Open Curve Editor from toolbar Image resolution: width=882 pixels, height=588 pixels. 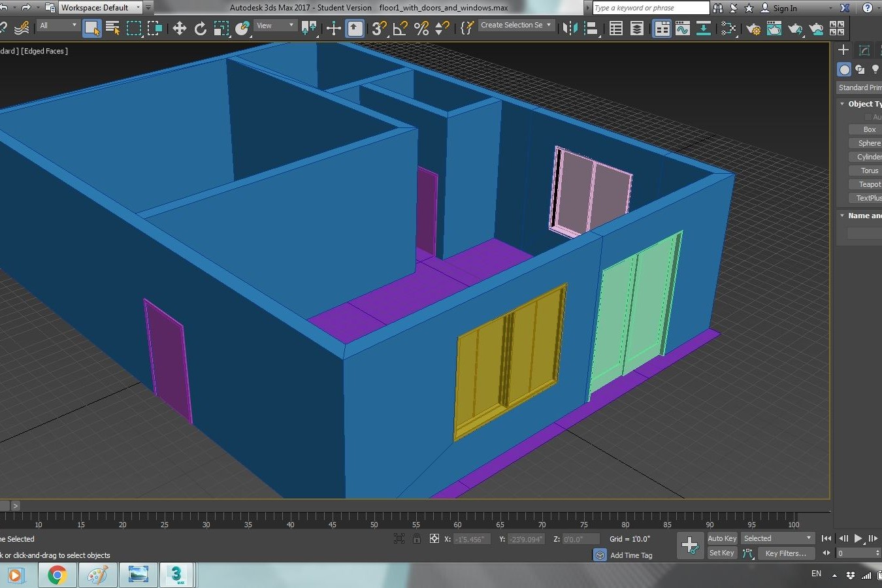pyautogui.click(x=682, y=28)
